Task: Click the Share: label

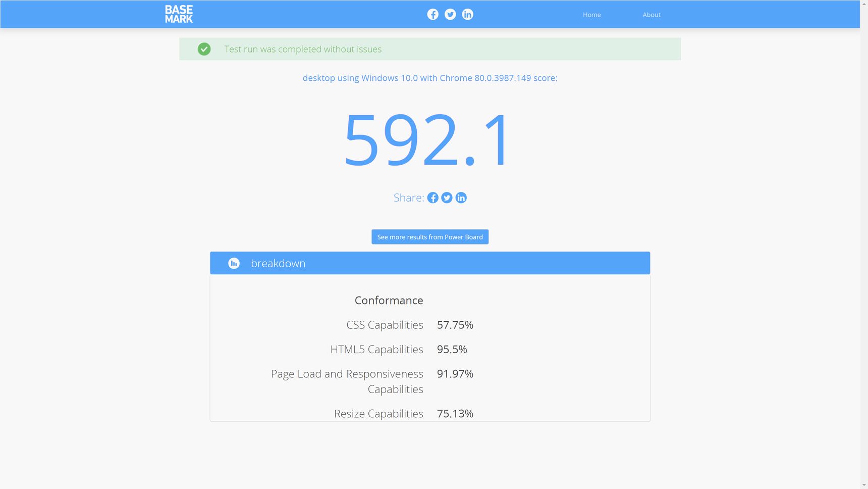Action: [x=409, y=198]
